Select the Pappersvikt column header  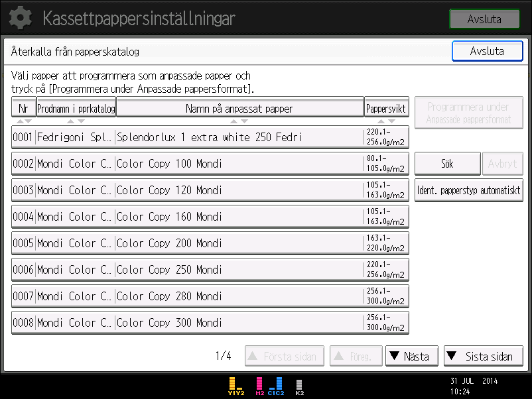point(387,108)
